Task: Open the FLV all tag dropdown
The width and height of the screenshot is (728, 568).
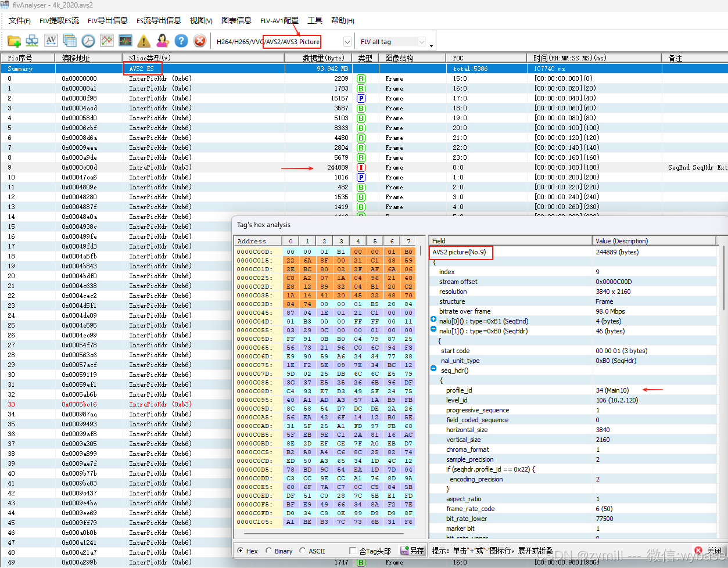Action: point(422,42)
